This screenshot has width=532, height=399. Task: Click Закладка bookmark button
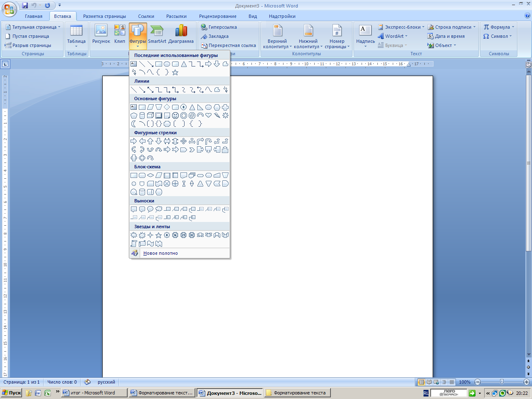[215, 36]
